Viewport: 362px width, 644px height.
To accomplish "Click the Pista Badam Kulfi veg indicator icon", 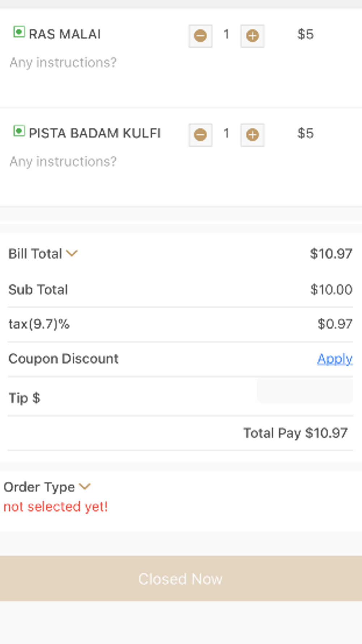I will pyautogui.click(x=19, y=131).
